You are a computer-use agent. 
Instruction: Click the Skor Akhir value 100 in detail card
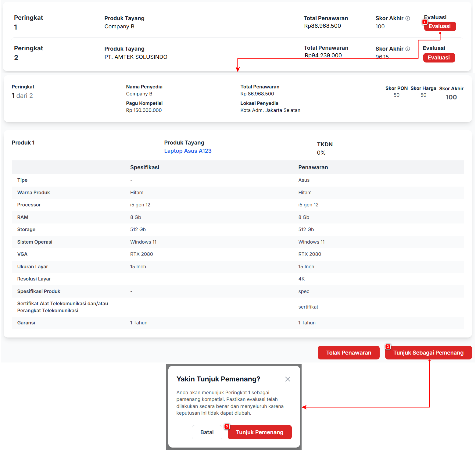click(x=451, y=97)
